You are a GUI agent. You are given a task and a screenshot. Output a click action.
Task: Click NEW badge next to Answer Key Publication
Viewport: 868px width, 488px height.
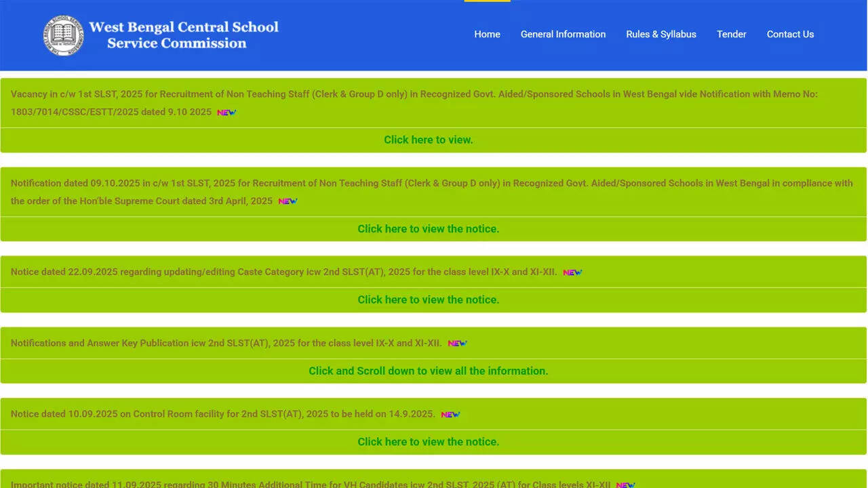[457, 344]
